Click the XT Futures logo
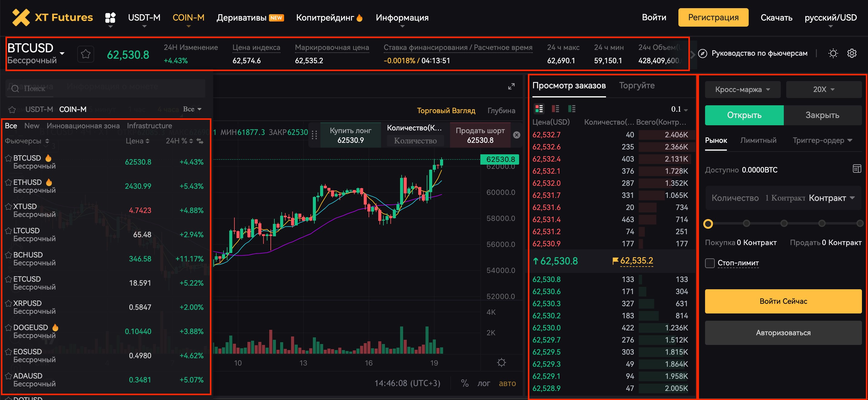The width and height of the screenshot is (868, 400). point(52,17)
